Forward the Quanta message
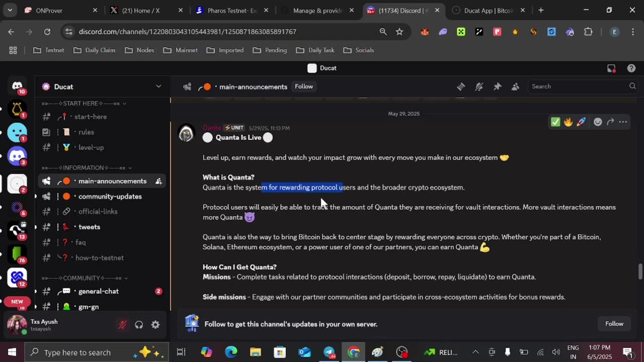 (x=610, y=122)
